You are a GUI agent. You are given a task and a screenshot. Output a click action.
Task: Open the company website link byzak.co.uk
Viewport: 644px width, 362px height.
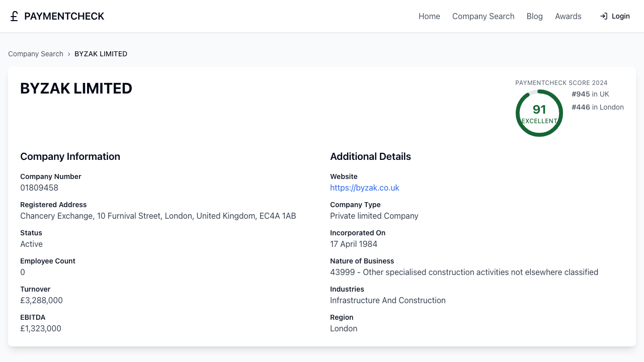(x=364, y=188)
